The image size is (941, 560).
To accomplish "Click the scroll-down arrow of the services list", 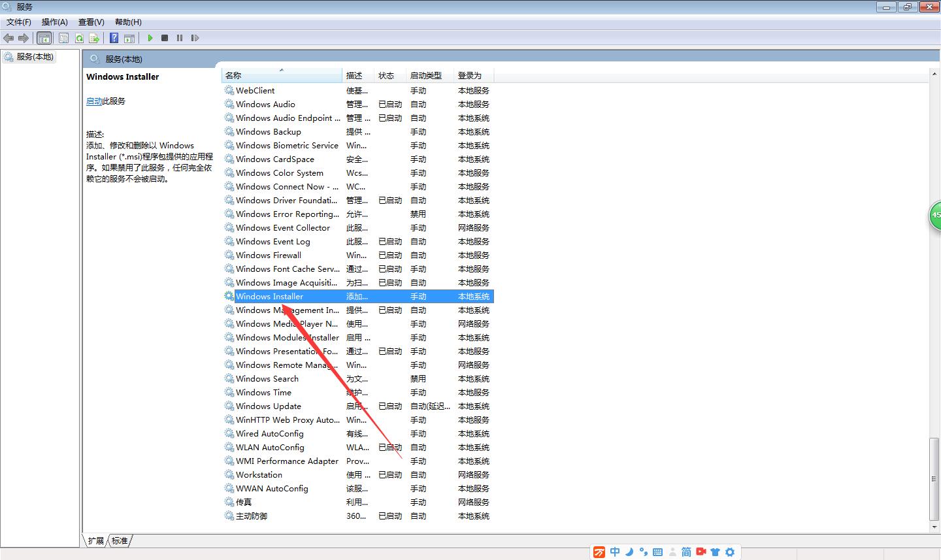I will (934, 527).
